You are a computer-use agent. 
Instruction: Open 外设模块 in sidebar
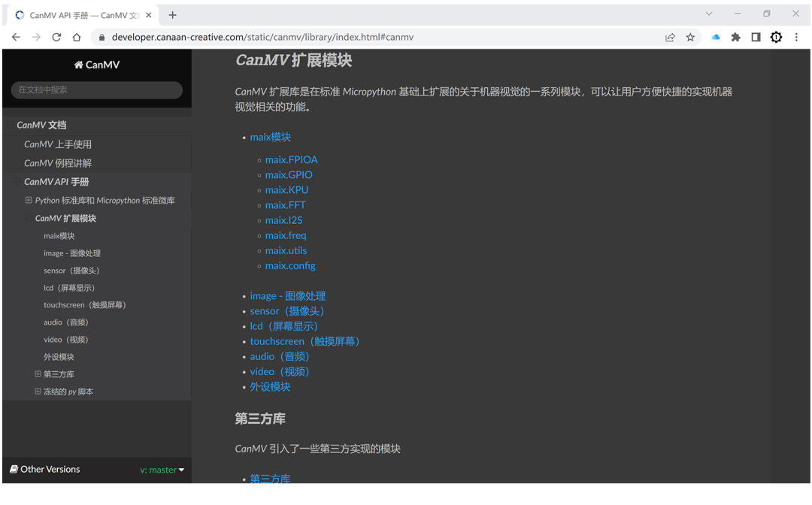tap(59, 357)
